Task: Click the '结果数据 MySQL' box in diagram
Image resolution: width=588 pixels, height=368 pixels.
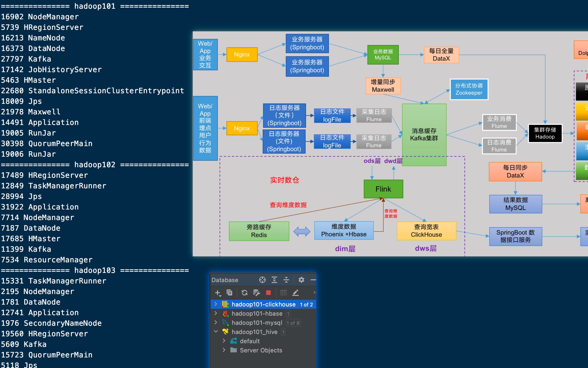Action: (516, 204)
